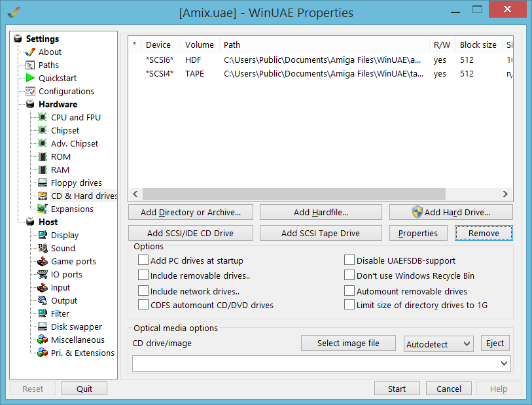Viewport: 532px width, 405px height.
Task: Check Disable UAEFSDB-support
Action: coord(349,260)
